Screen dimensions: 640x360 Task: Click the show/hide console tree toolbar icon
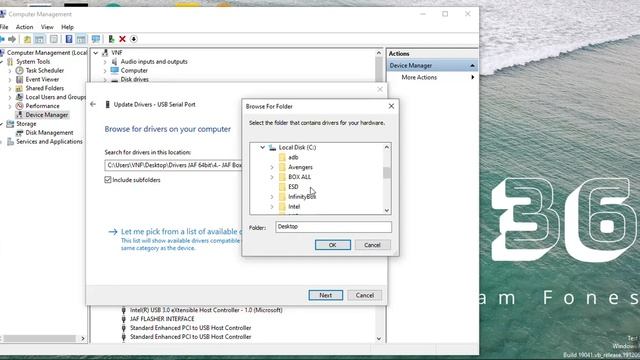(39, 39)
